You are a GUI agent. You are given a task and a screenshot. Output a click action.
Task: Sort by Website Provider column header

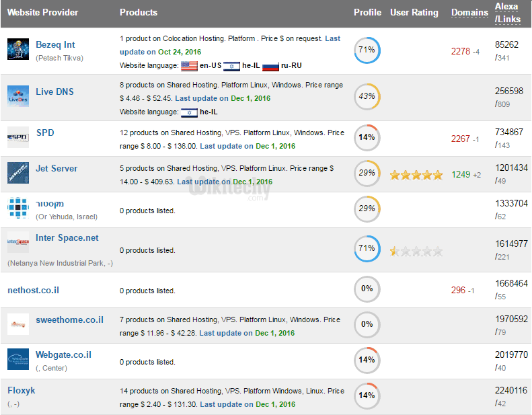coord(43,13)
